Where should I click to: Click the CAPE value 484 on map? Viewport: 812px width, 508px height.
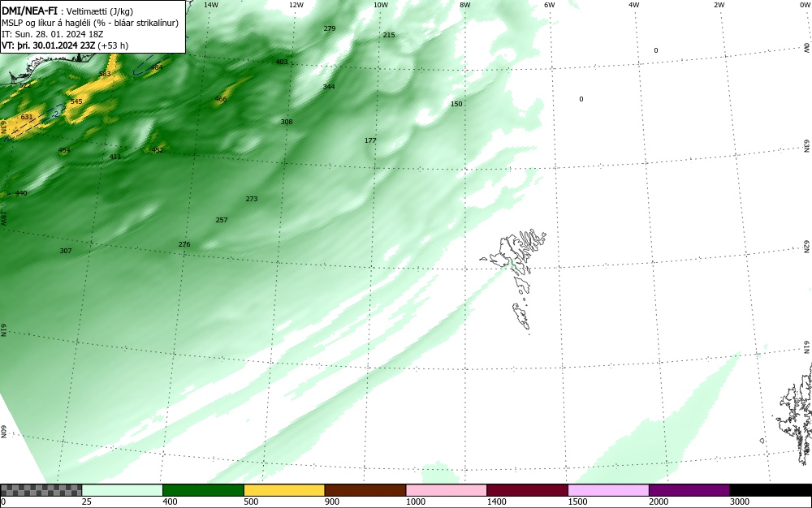pyautogui.click(x=157, y=68)
